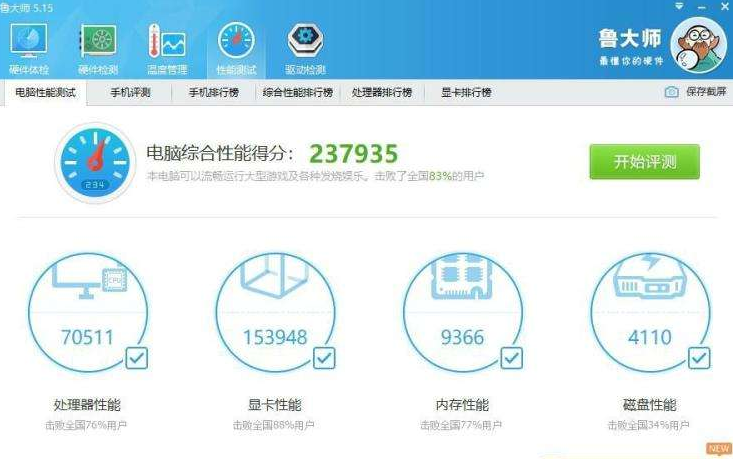
Task: Click the 处理器性能 label
Action: point(87,405)
